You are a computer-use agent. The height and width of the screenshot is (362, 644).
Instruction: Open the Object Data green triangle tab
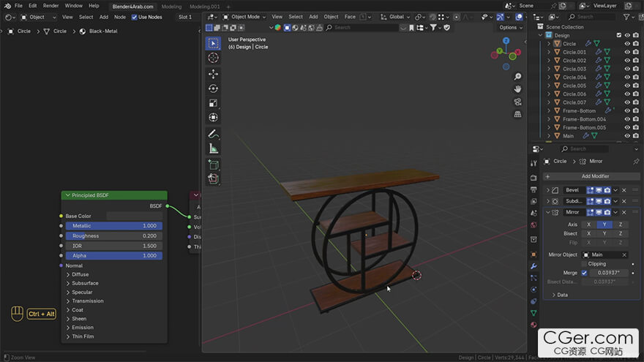(533, 313)
